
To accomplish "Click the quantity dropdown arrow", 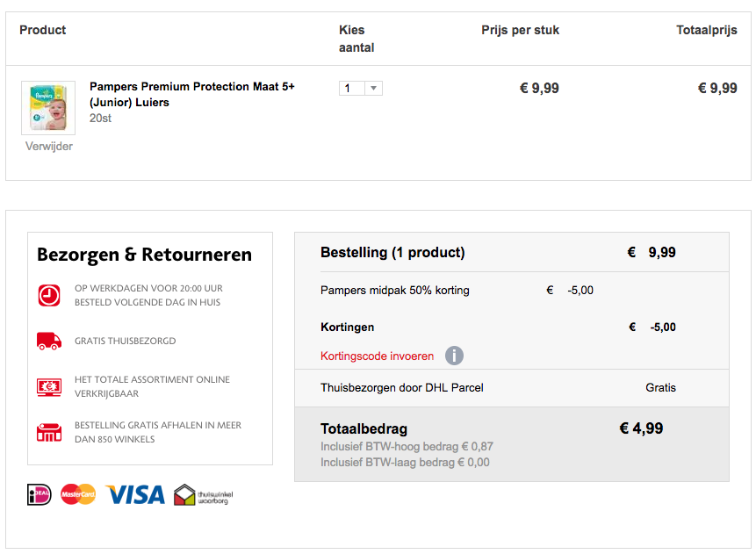I will 374,89.
